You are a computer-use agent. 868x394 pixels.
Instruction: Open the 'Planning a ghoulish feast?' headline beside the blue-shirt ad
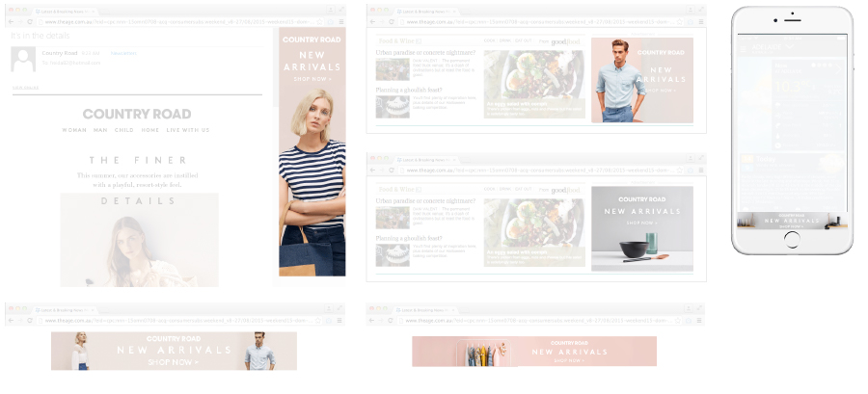pos(409,91)
